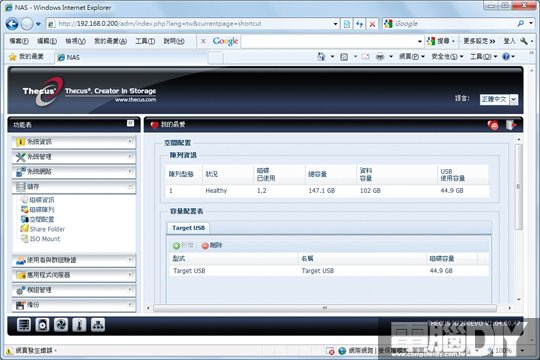This screenshot has width=540, height=360.
Task: Click the temperature info icon in bottom bar
Action: pos(79,325)
